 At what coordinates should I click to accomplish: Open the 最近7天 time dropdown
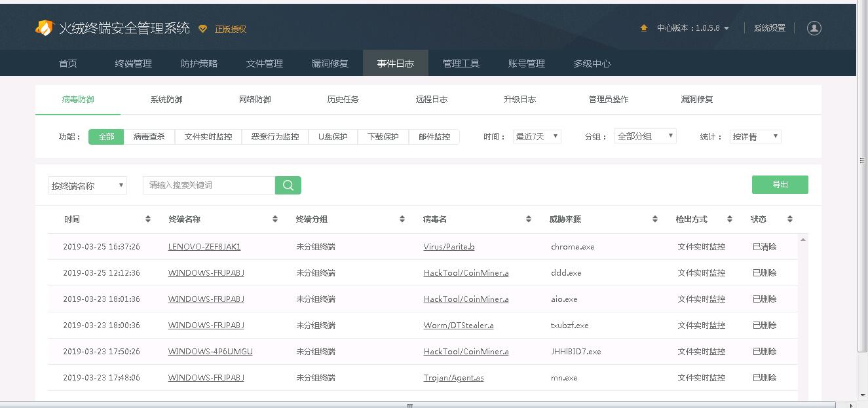(x=537, y=137)
